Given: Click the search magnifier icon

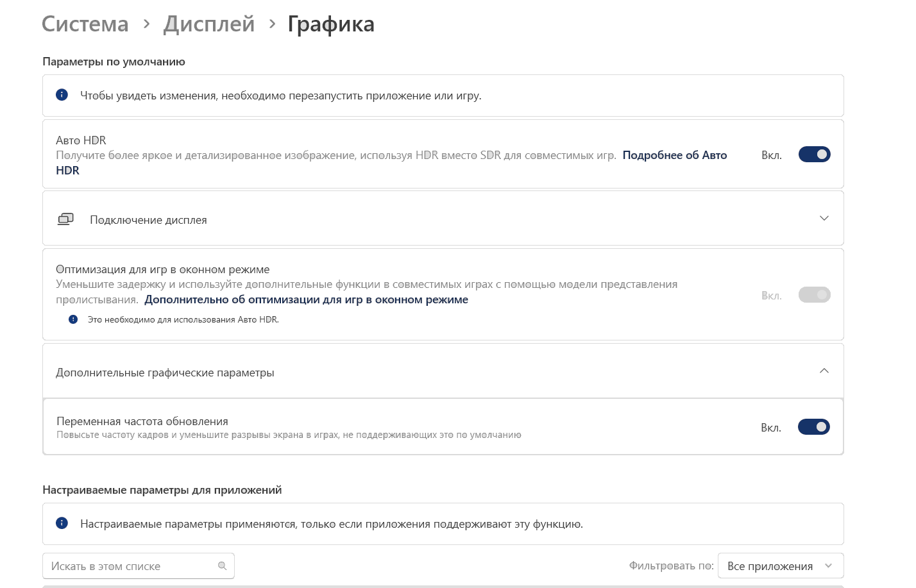Looking at the screenshot, I should pyautogui.click(x=223, y=566).
